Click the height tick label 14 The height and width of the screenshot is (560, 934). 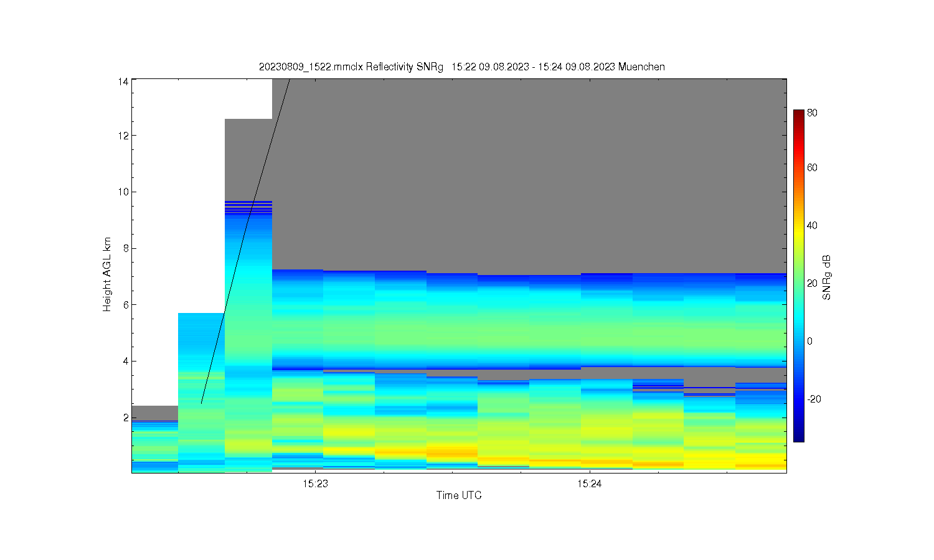(x=123, y=82)
